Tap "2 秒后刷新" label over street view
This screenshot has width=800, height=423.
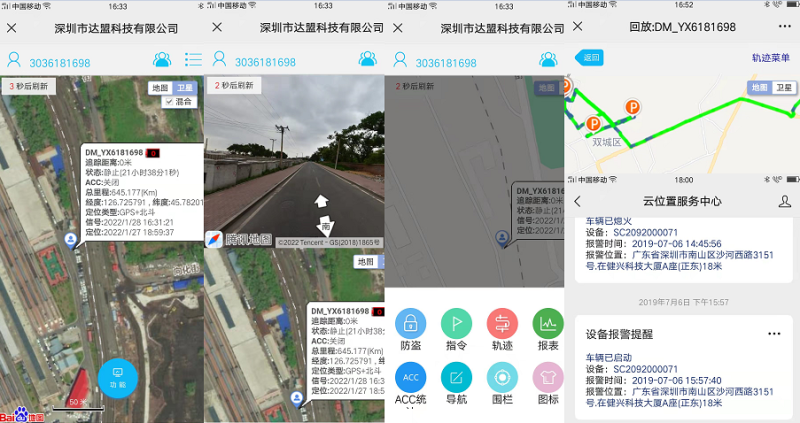(x=234, y=85)
